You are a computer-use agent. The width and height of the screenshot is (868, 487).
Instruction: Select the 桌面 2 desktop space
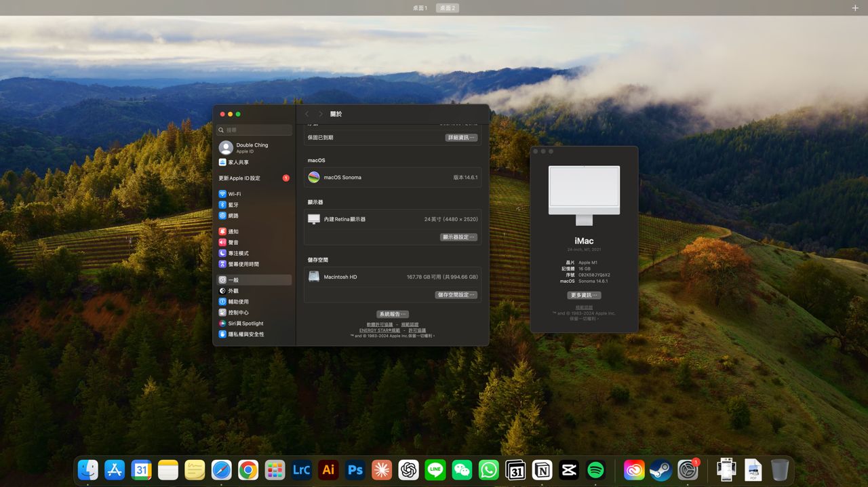tap(447, 8)
